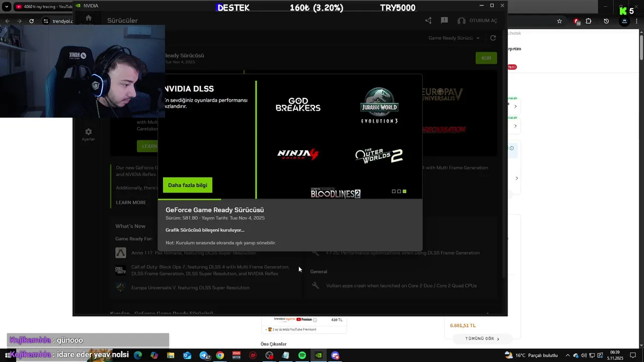Open the Chrome profile avatar
Screen dimensions: 644x362
pyautogui.click(x=624, y=21)
